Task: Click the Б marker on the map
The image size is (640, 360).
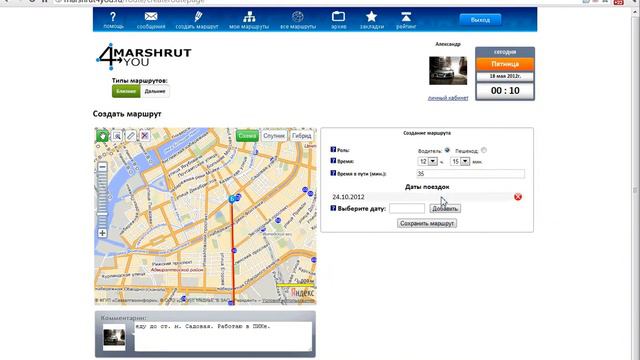Action: [x=232, y=199]
